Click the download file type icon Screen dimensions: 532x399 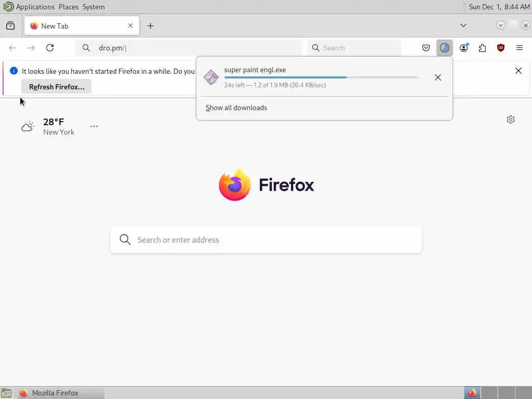click(211, 77)
